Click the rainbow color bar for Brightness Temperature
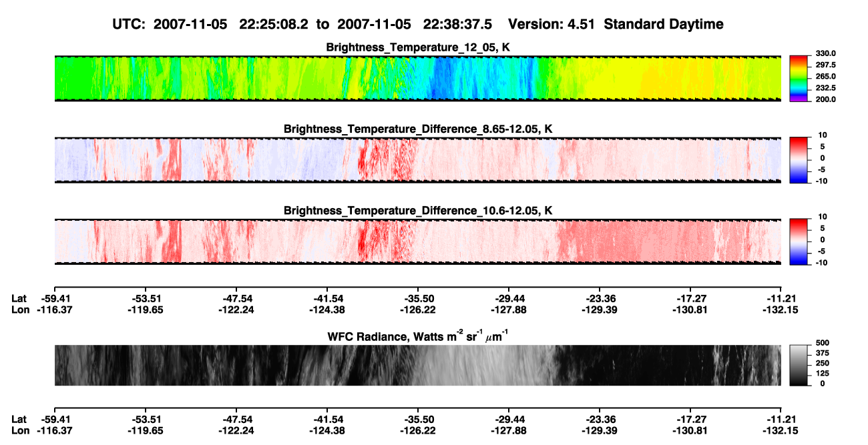 tap(798, 77)
